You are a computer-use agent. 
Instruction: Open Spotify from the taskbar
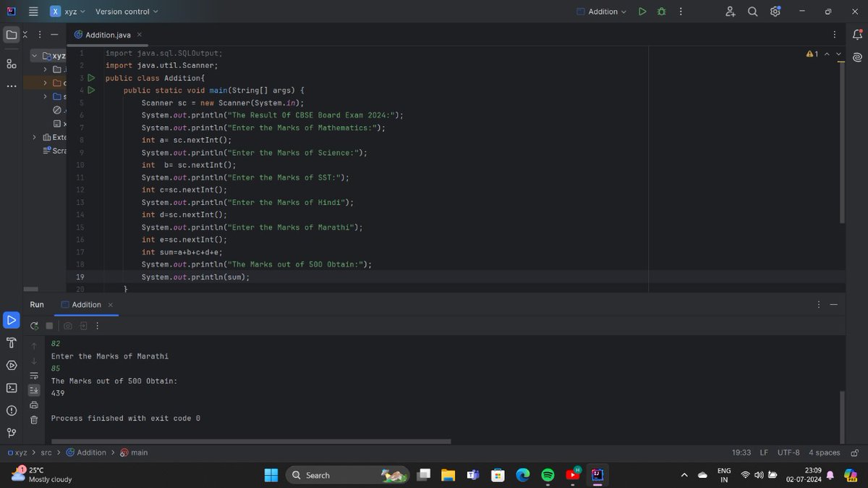pos(548,475)
